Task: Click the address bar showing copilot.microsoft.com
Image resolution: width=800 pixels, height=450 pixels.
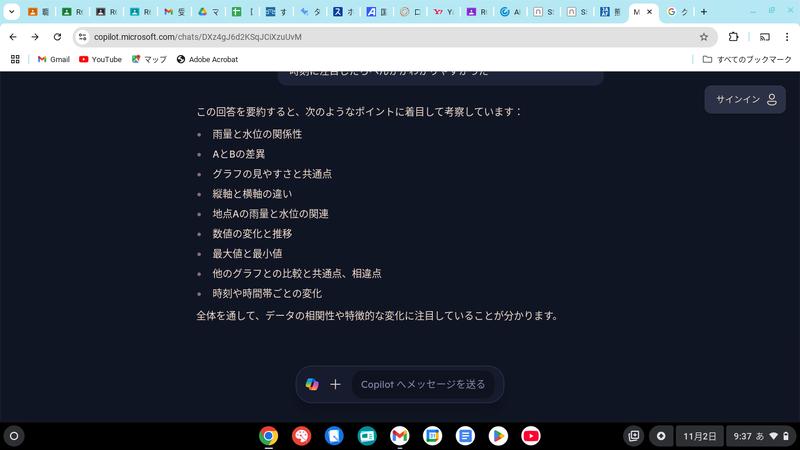Action: (x=380, y=37)
